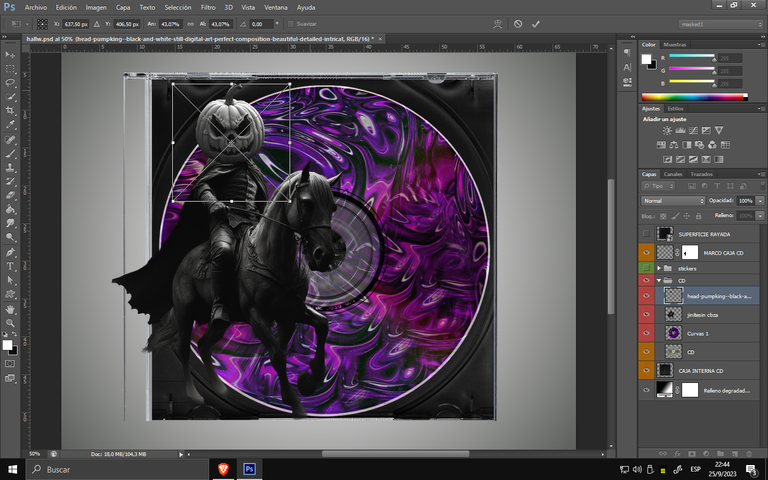Collapse the CD group
This screenshot has height=480, width=768.
[659, 280]
